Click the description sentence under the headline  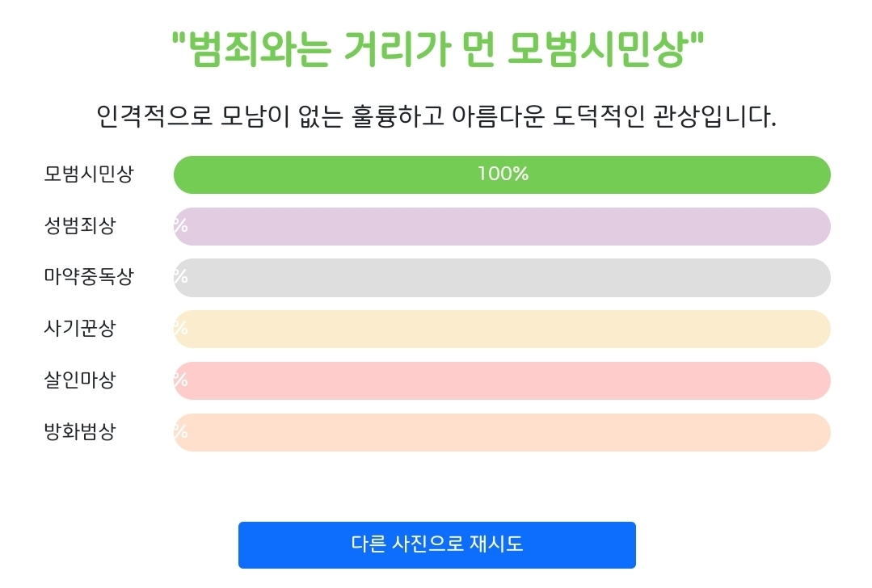[x=436, y=116]
